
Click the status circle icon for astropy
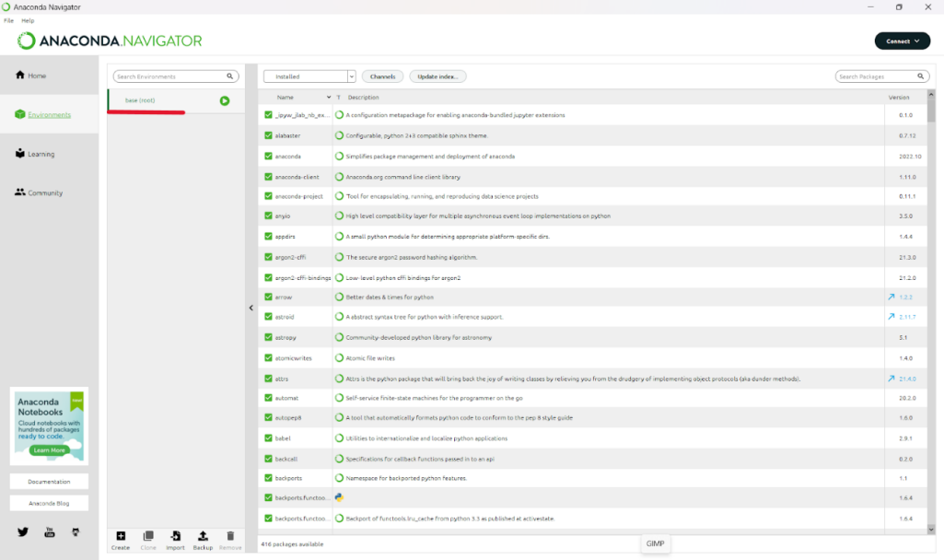point(340,337)
